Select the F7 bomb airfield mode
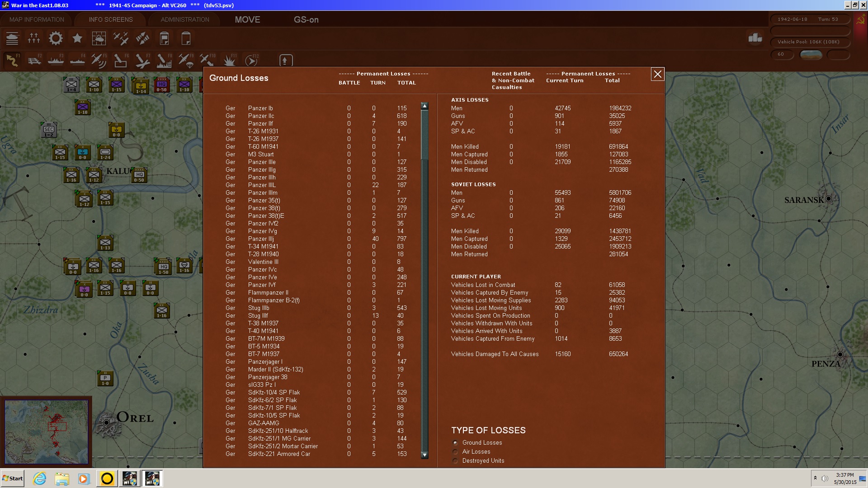 [142, 60]
